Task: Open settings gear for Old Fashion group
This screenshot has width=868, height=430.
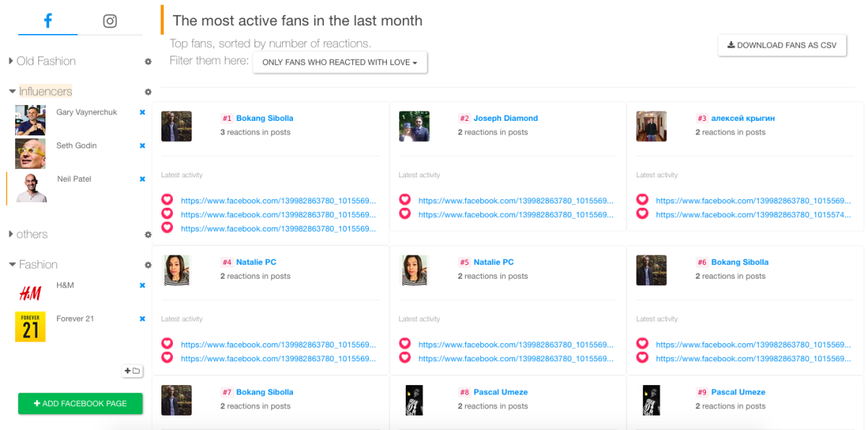Action: (x=148, y=62)
